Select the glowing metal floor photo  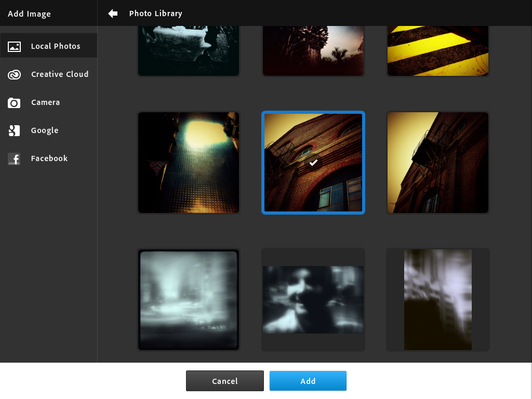[189, 163]
